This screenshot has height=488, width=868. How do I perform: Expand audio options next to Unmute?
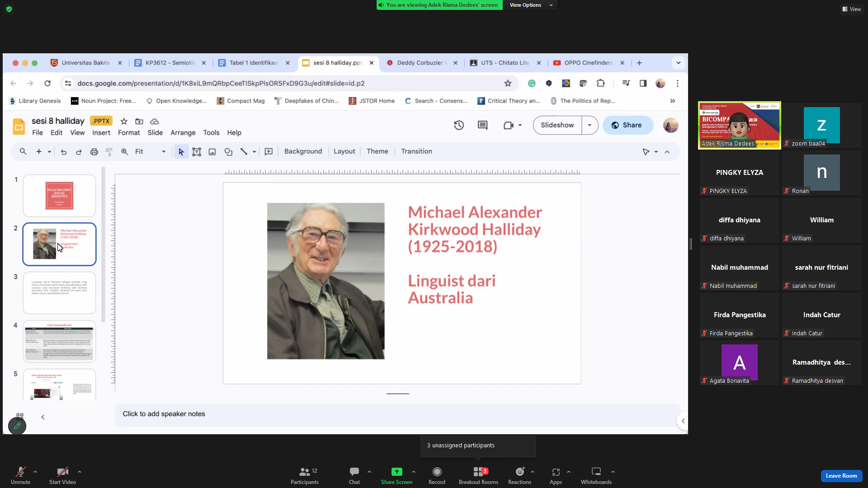pos(35,472)
